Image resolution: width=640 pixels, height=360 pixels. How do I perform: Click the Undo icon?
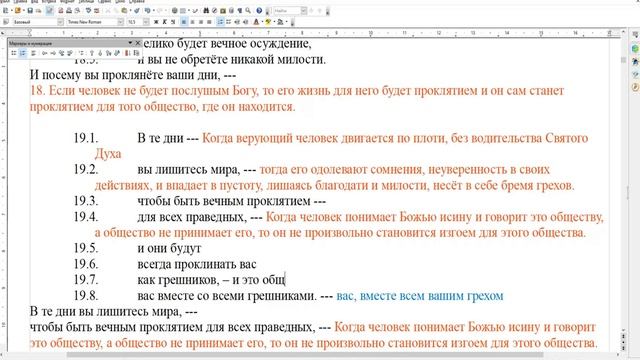(x=147, y=11)
